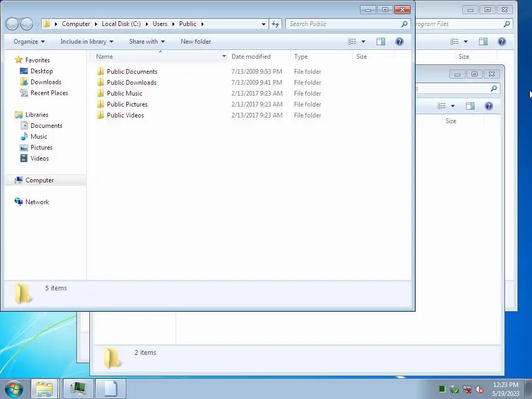Click the Back navigation arrow
Viewport: 532px width, 399px height.
pos(12,24)
